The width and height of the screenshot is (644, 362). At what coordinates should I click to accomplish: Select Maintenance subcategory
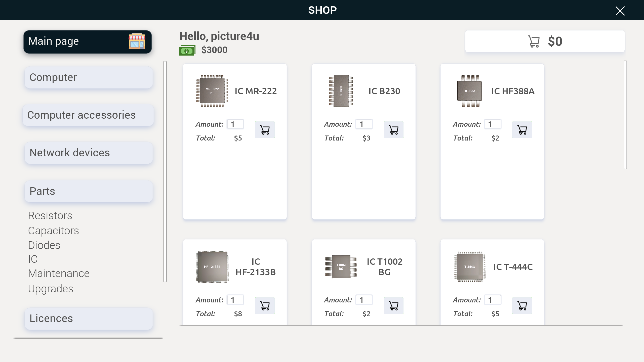59,274
